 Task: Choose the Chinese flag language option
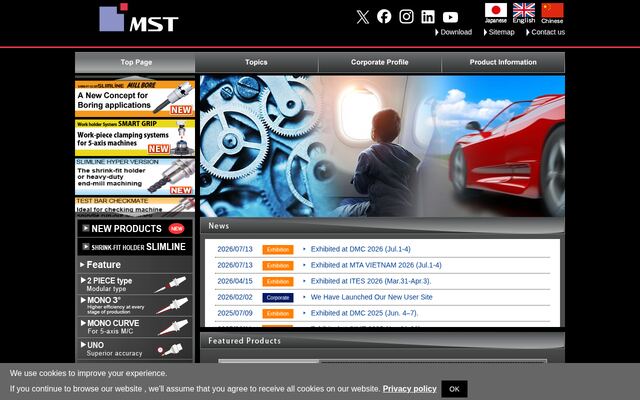tap(552, 13)
